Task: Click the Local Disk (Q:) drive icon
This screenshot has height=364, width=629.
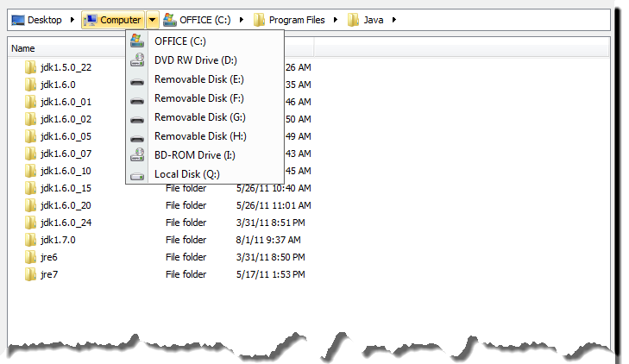Action: coord(137,174)
